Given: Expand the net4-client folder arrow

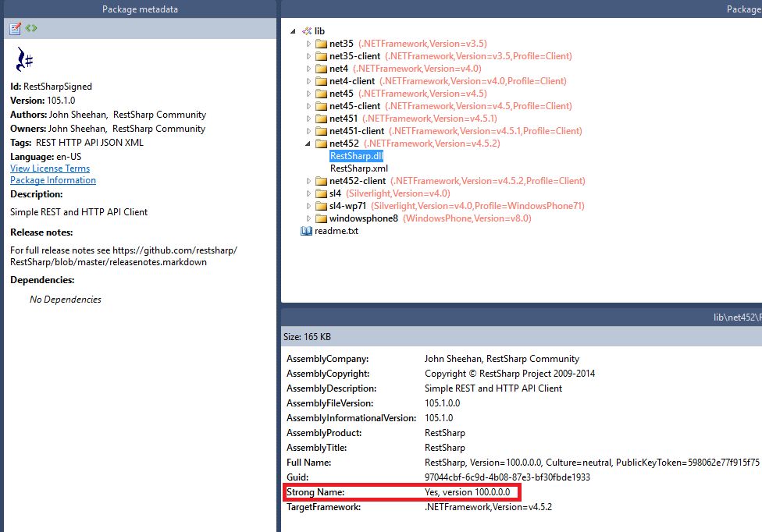Looking at the screenshot, I should 308,81.
